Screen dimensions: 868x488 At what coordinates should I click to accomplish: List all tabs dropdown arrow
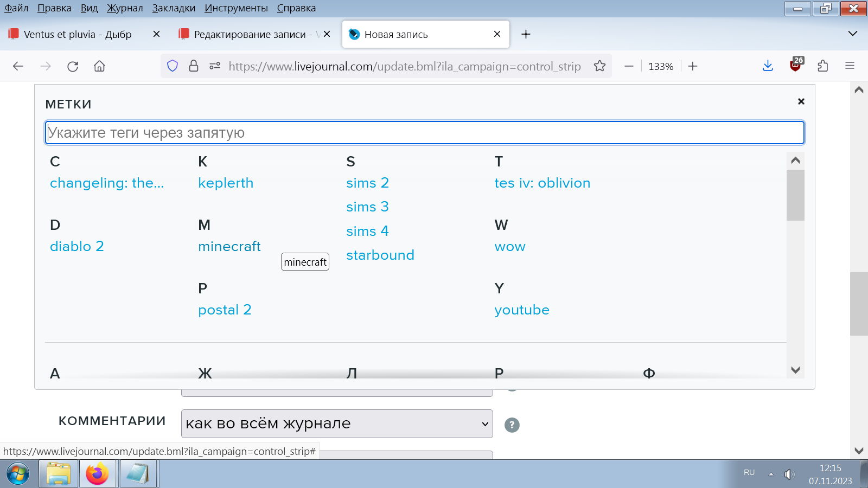pyautogui.click(x=853, y=34)
